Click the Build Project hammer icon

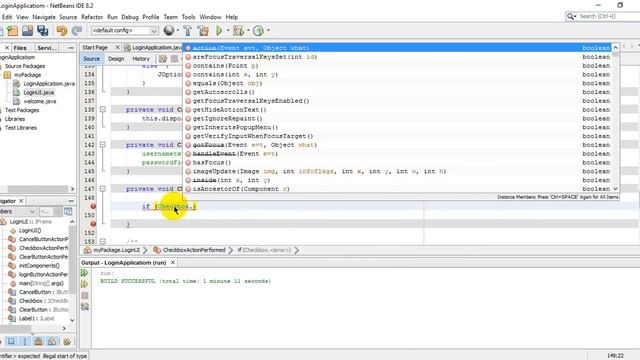pos(187,31)
